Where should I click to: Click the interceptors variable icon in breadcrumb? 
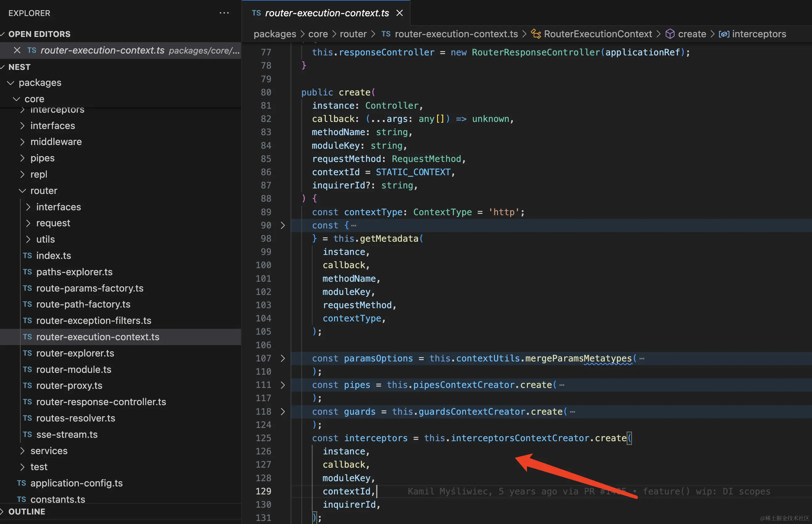724,34
